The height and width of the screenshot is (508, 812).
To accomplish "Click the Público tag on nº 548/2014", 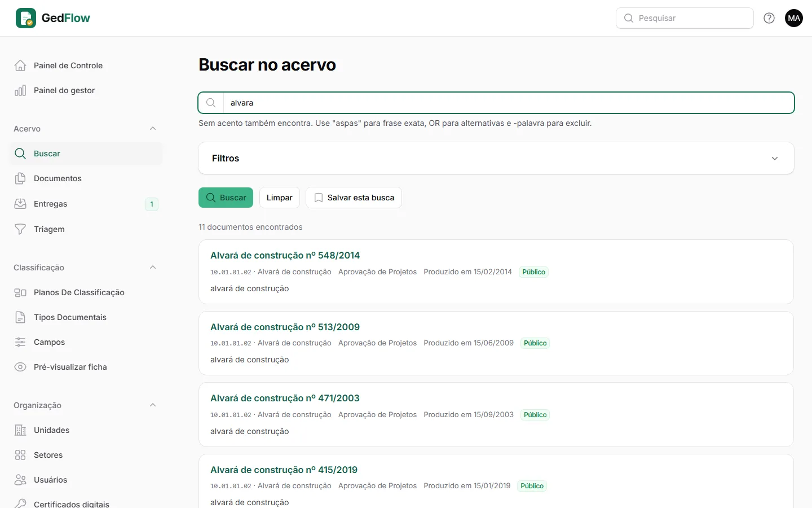I will tap(533, 272).
